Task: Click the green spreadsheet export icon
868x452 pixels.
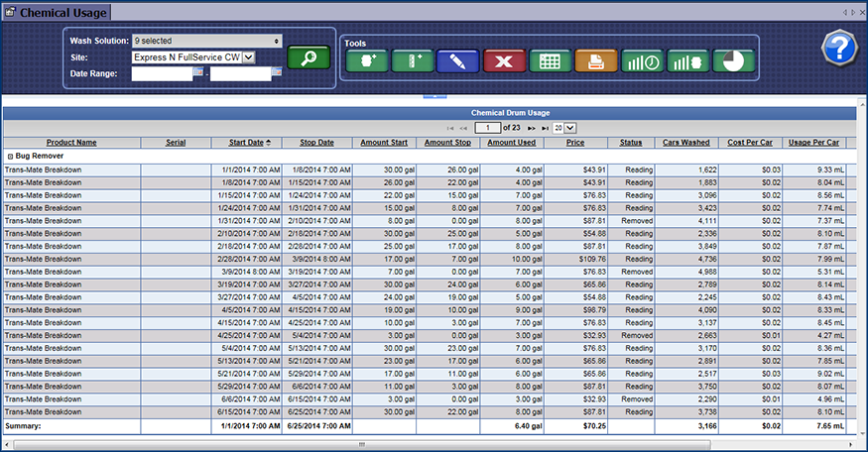Action: point(549,61)
